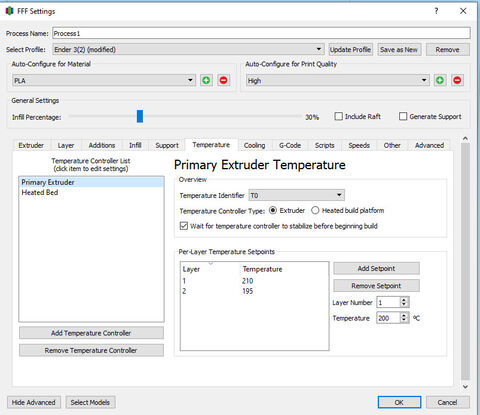Open the print quality High dropdown
This screenshot has height=415, width=480.
(337, 80)
